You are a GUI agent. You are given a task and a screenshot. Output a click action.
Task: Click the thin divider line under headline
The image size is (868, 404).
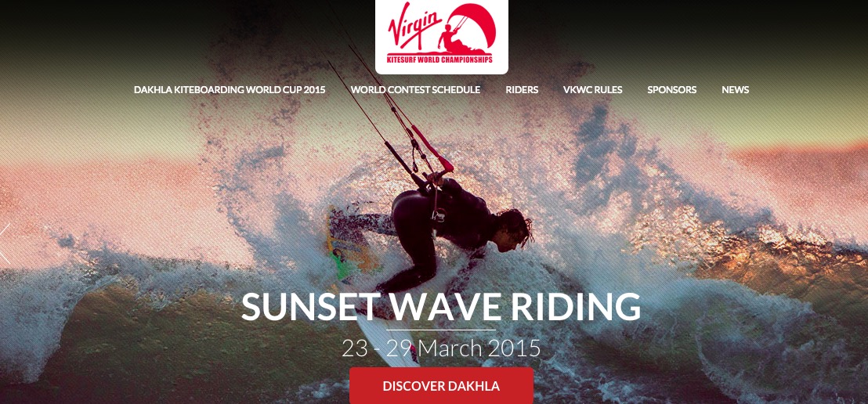click(440, 330)
